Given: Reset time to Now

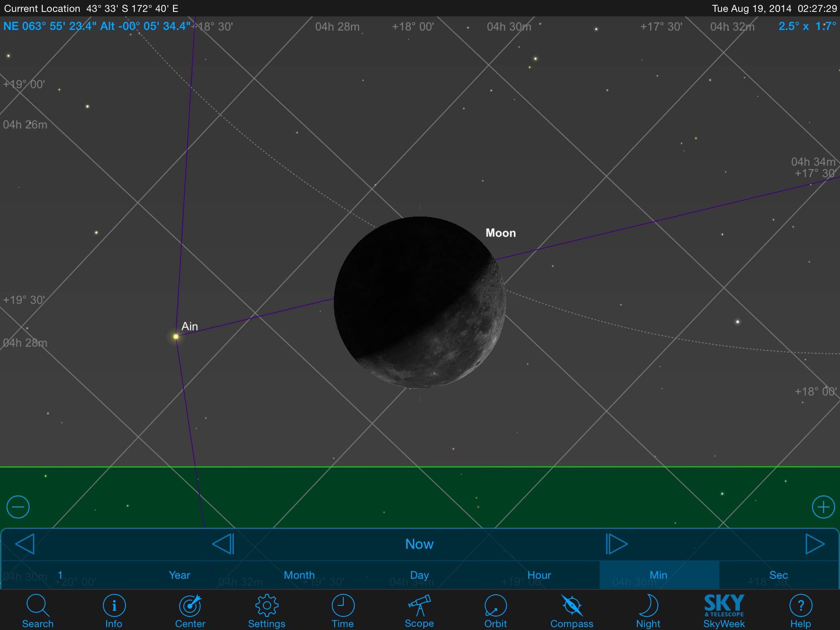Looking at the screenshot, I should tap(419, 544).
